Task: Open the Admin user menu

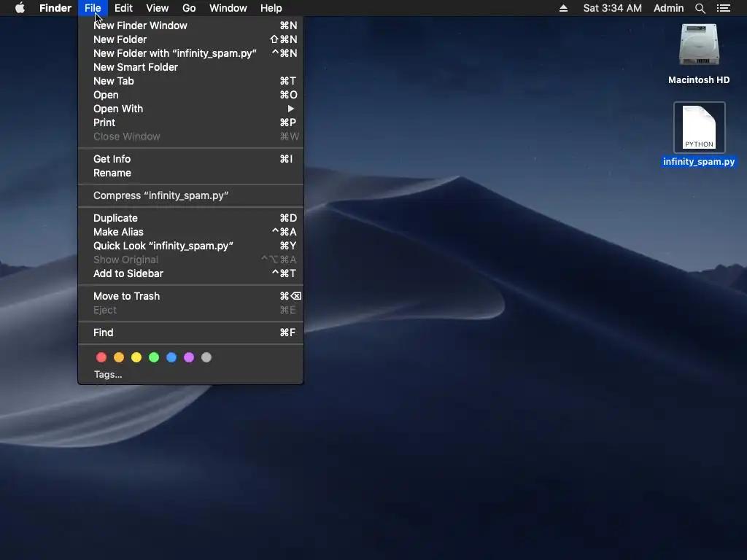Action: [668, 8]
